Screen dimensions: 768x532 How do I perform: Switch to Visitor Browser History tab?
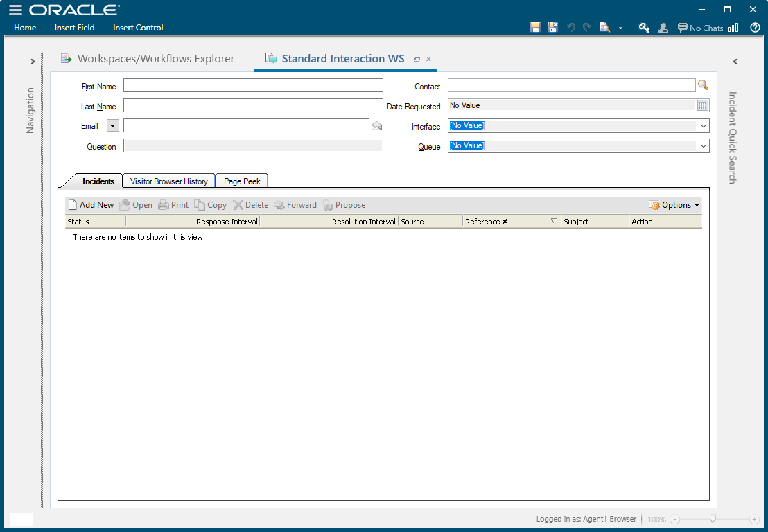pos(169,181)
